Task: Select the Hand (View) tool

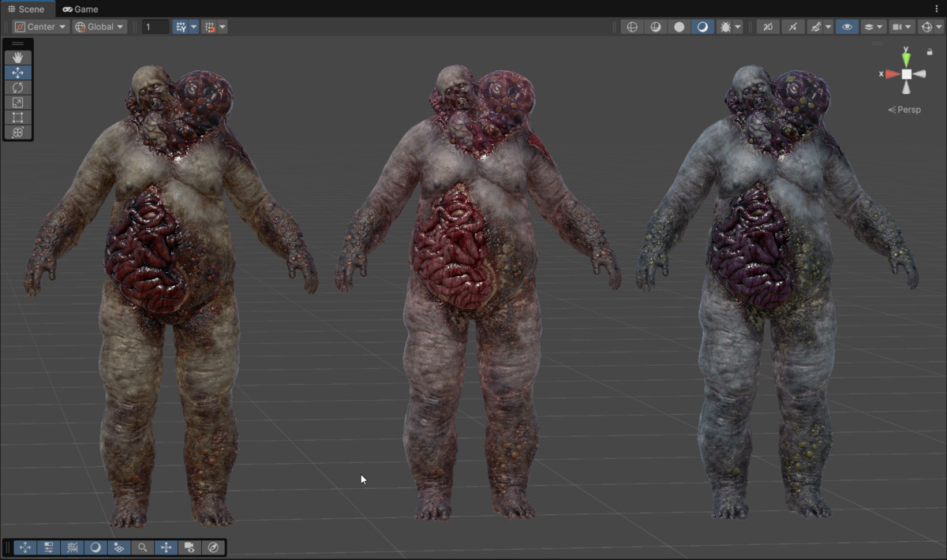Action: click(x=17, y=58)
